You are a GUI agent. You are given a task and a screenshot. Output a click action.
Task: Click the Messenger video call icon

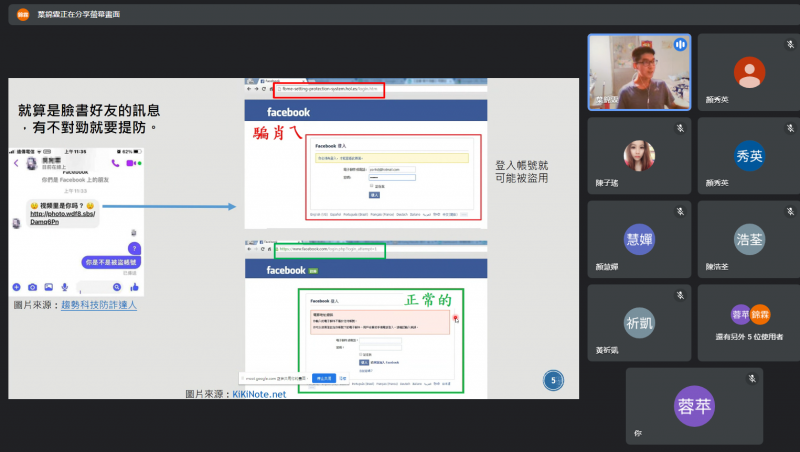131,163
